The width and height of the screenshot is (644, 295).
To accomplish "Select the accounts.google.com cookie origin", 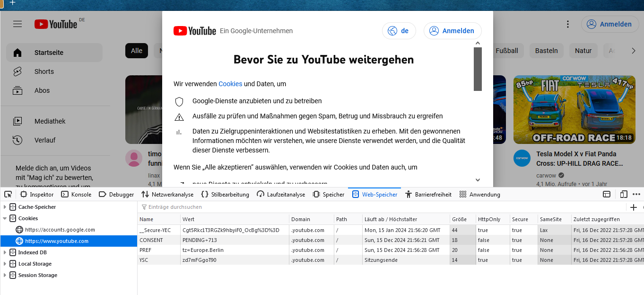I will coord(60,230).
